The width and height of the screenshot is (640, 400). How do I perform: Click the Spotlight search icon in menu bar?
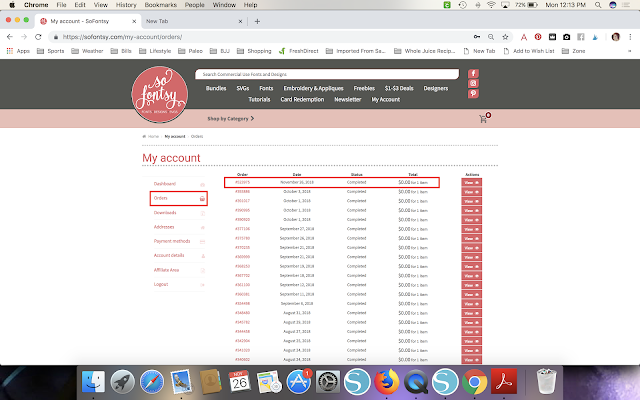pyautogui.click(x=598, y=5)
